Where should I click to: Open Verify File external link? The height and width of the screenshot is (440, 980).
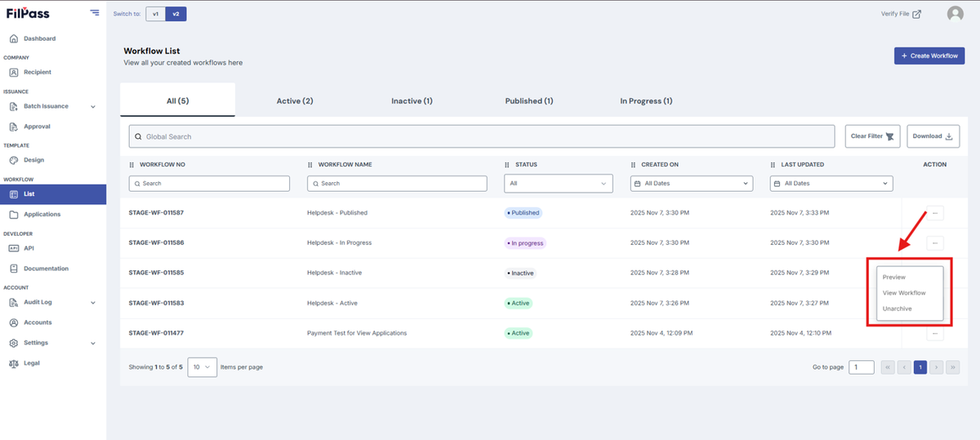901,14
